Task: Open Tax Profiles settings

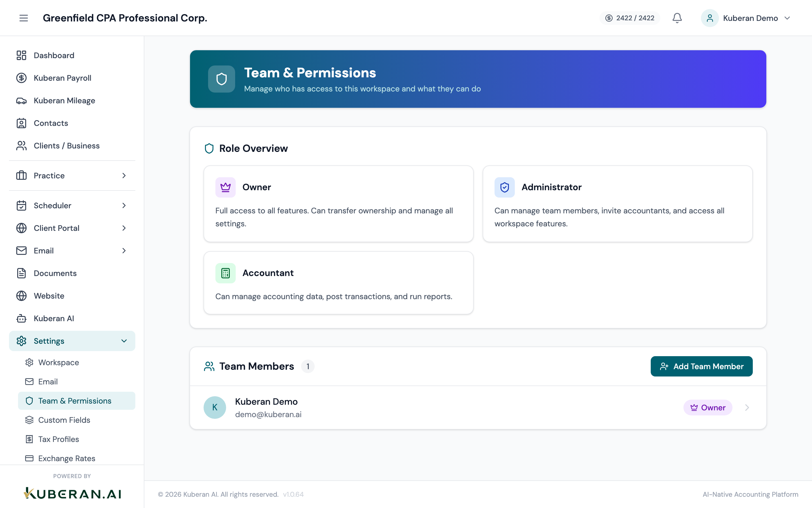Action: [x=76, y=439]
